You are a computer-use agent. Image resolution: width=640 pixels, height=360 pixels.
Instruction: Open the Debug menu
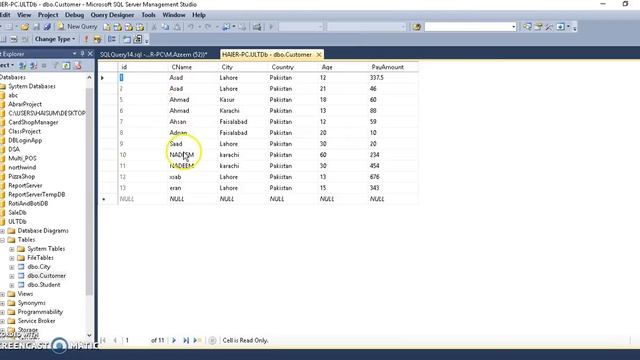click(74, 15)
